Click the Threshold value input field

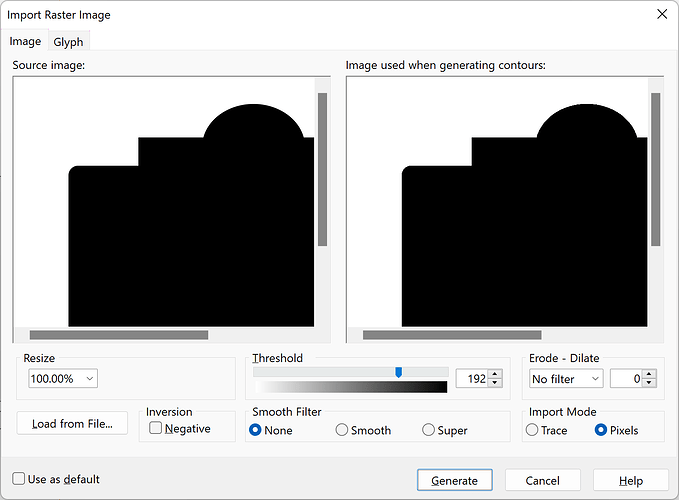(x=471, y=379)
